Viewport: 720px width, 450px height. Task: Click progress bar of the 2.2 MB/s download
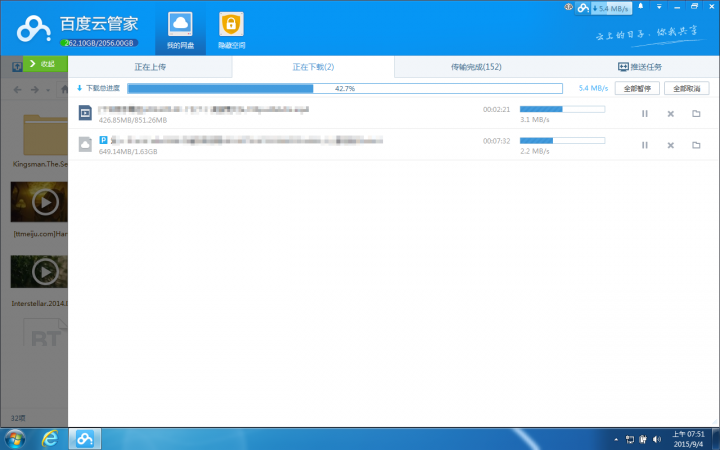562,141
